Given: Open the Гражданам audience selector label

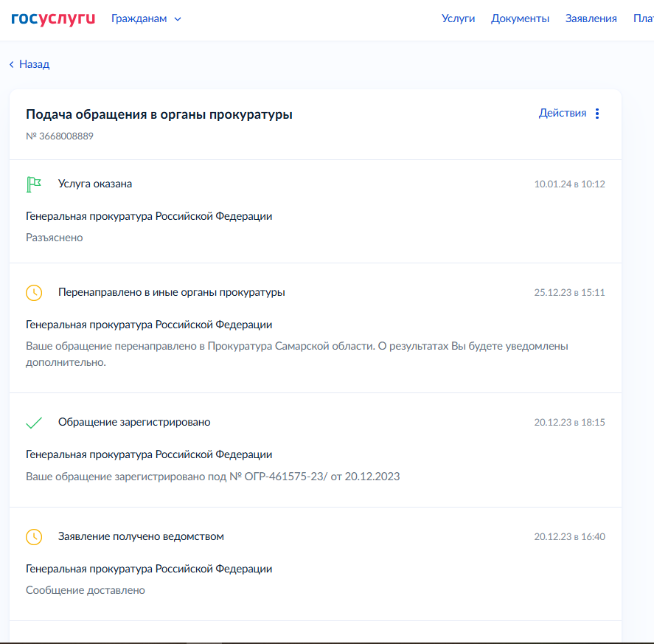Looking at the screenshot, I should pyautogui.click(x=139, y=18).
